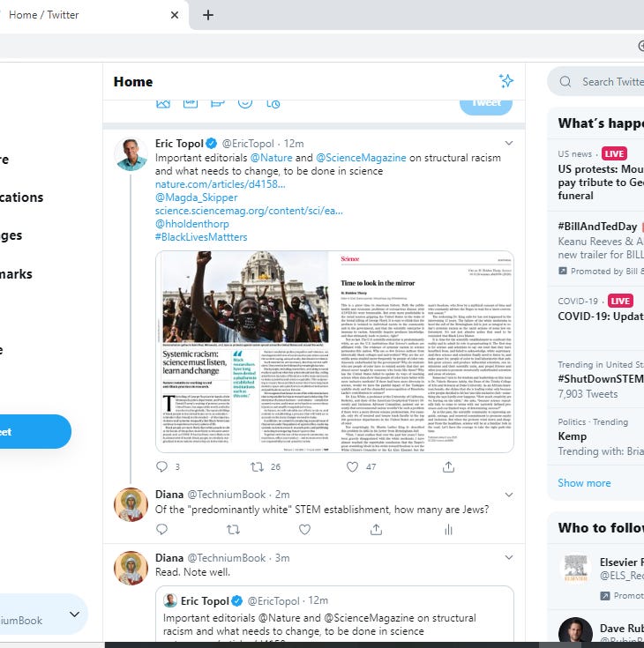View analytics for Diana's STEM tweet
Viewport: 644px width, 648px height.
pyautogui.click(x=448, y=529)
